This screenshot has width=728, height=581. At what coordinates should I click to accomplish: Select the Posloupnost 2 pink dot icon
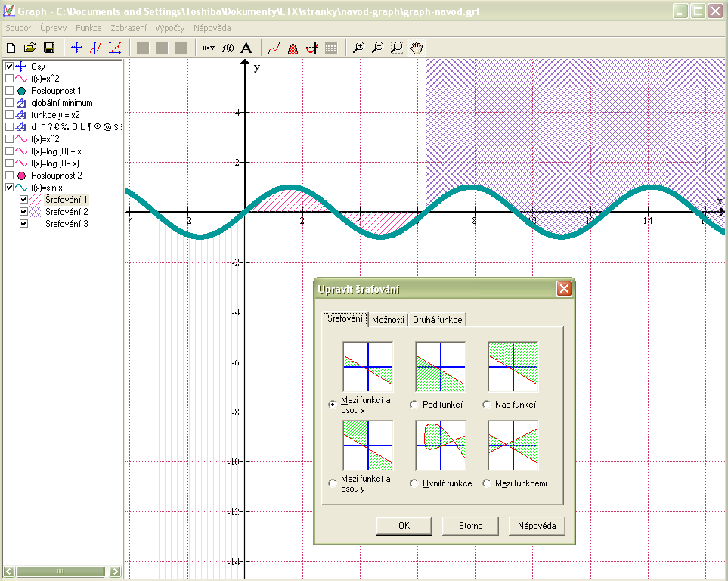[21, 176]
